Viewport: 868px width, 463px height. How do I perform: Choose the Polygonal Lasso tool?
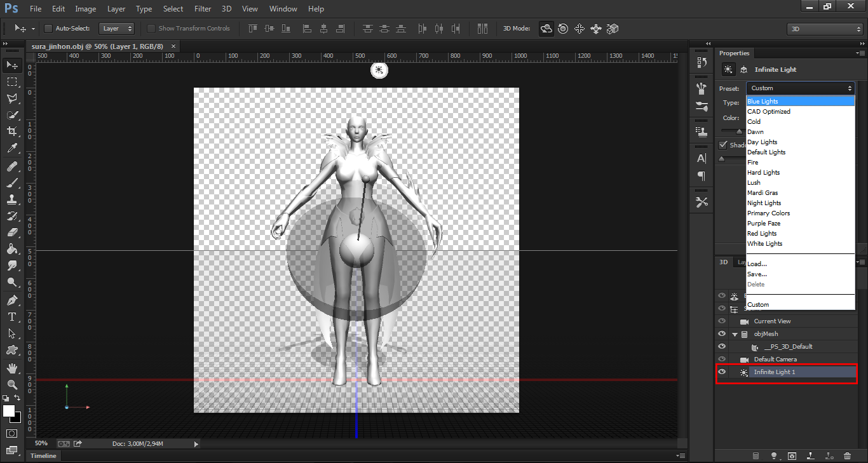12,98
